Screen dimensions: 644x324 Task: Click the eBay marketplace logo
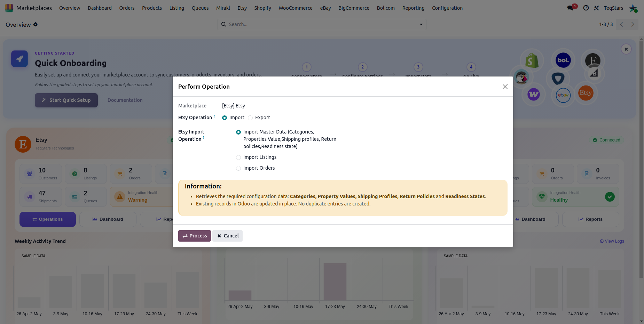(x=563, y=95)
